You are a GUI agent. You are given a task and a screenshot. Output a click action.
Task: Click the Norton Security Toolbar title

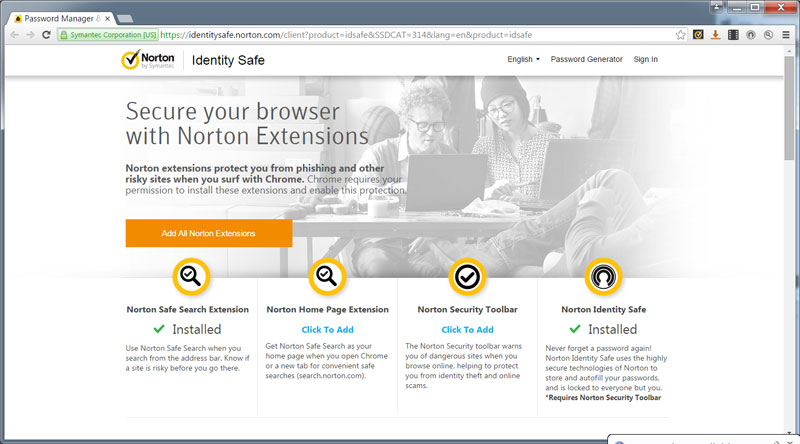click(x=467, y=309)
